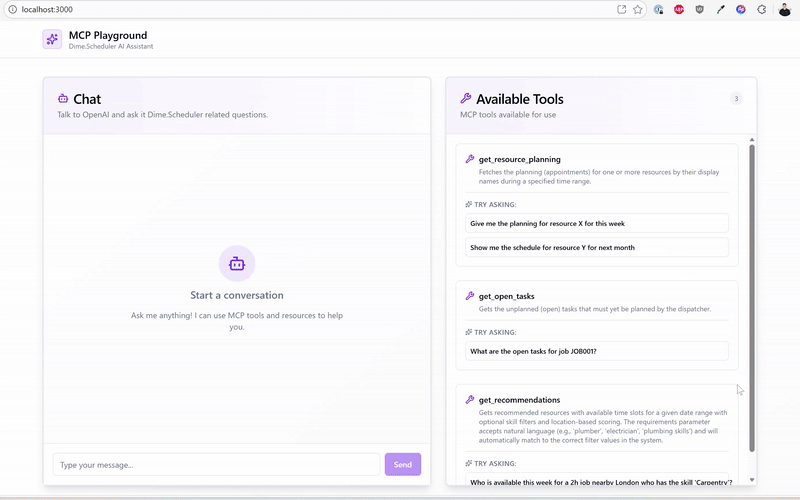The width and height of the screenshot is (800, 500).
Task: Click the wrench icon next to get_recommendations
Action: click(x=470, y=400)
